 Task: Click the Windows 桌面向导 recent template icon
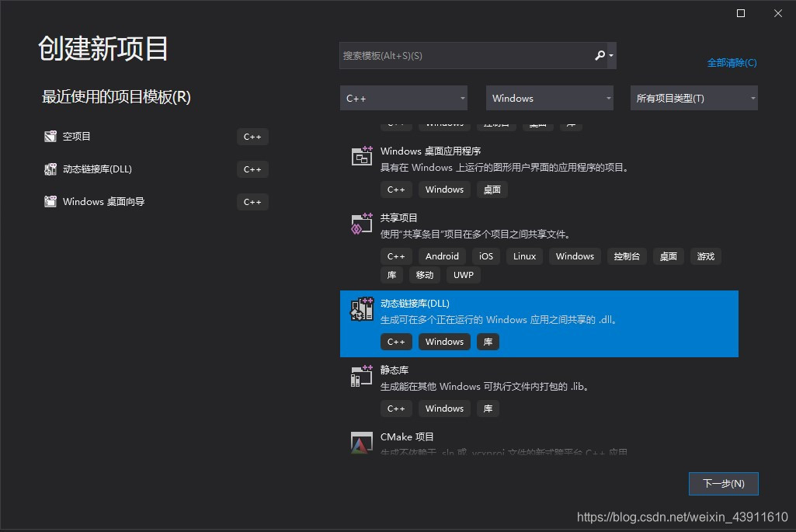[x=50, y=201]
